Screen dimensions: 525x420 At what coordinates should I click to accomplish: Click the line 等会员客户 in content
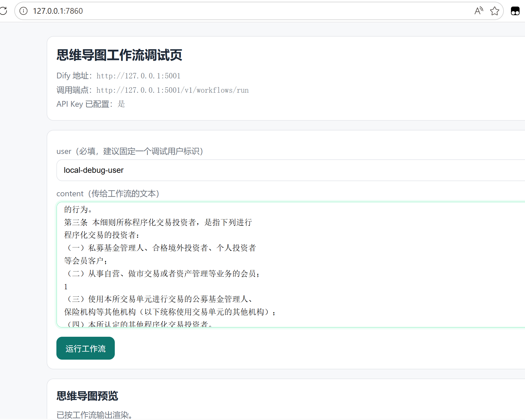point(86,261)
